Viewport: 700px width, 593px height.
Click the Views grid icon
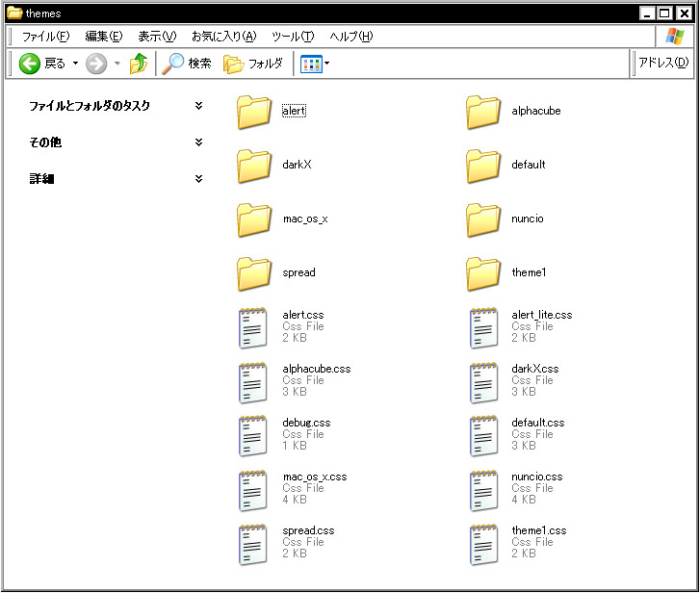point(311,64)
